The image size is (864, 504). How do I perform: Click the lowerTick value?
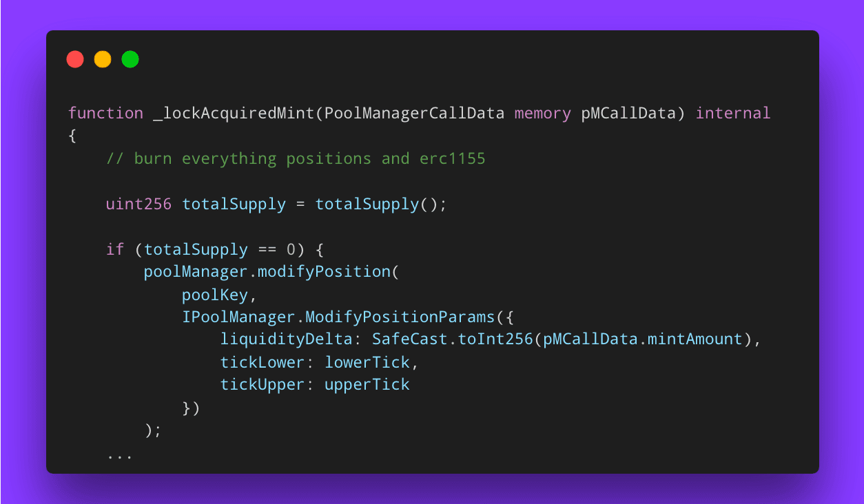[x=367, y=362]
